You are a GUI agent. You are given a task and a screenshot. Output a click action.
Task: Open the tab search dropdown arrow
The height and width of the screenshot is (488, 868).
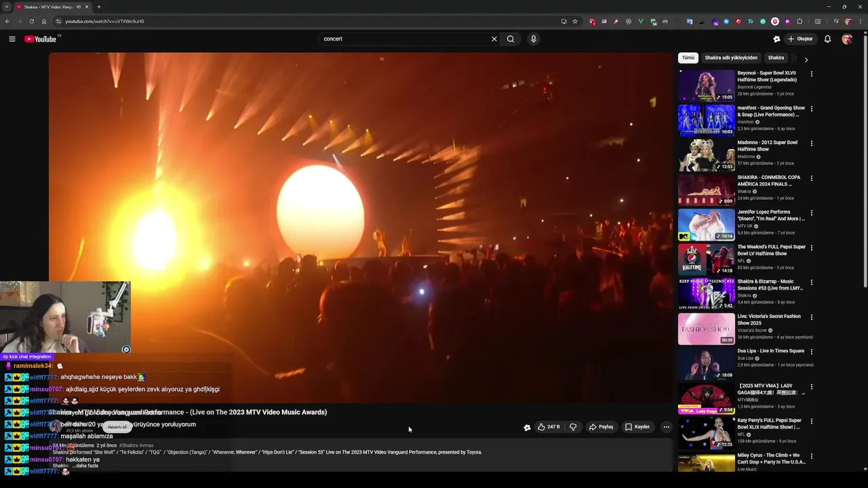(x=7, y=7)
